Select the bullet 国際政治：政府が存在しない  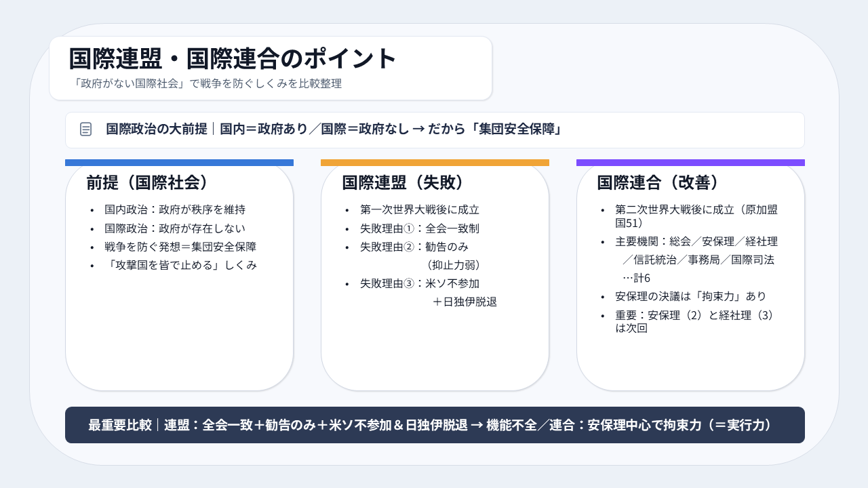pyautogui.click(x=175, y=228)
